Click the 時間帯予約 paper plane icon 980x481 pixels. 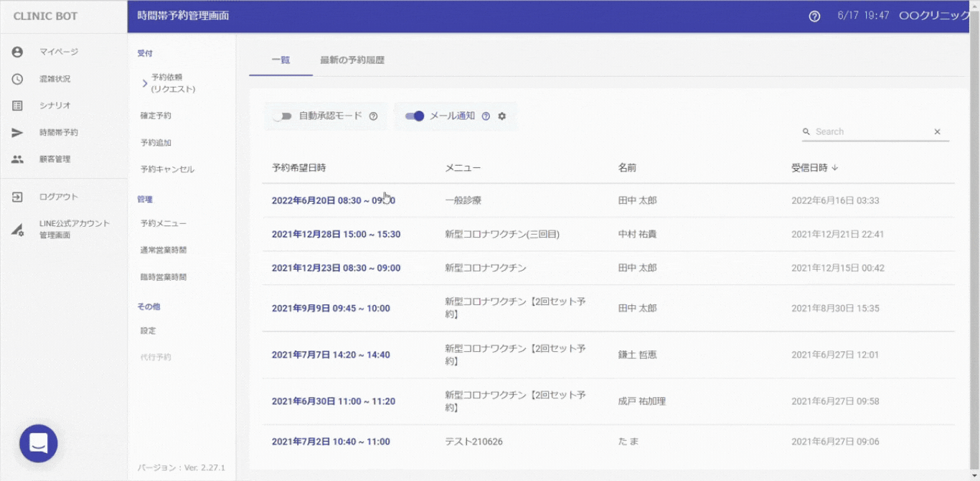coord(17,133)
